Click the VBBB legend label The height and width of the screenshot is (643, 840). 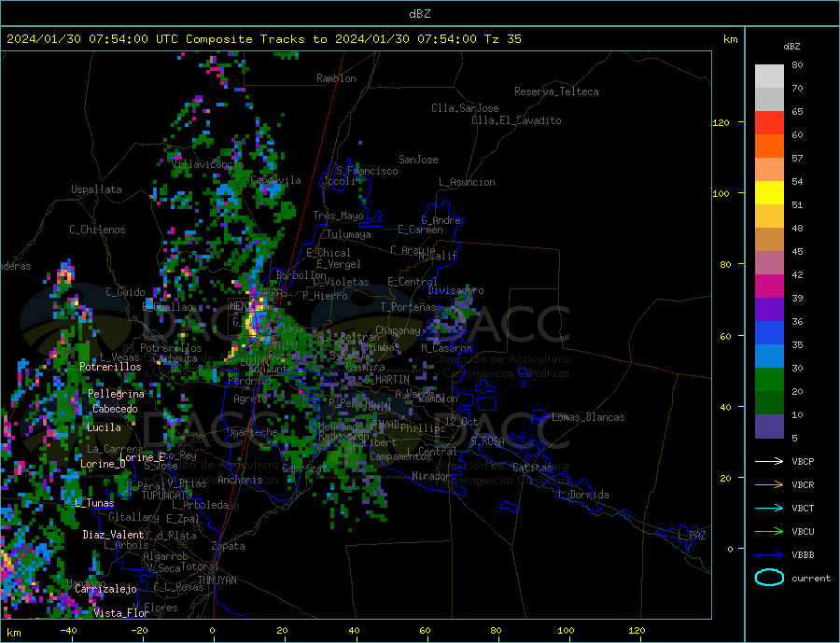[803, 554]
